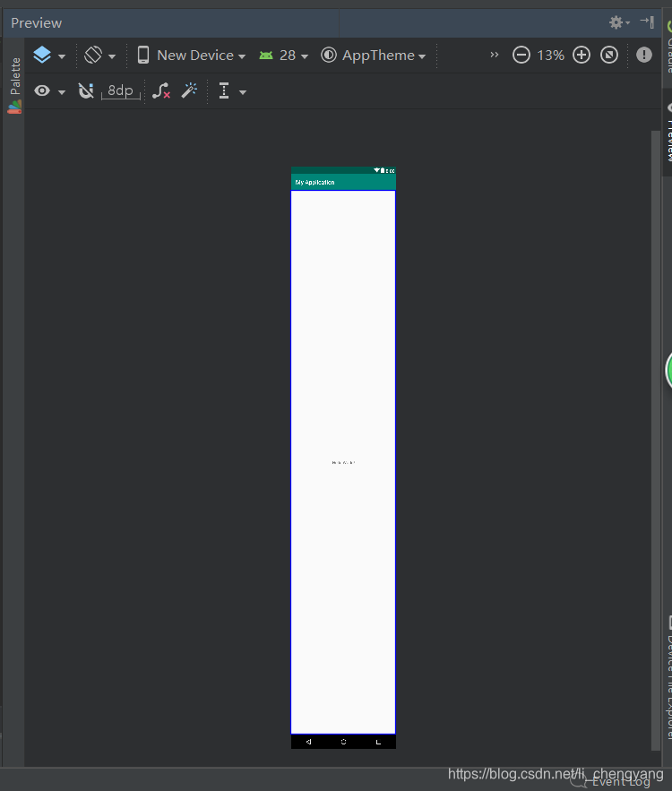This screenshot has width=672, height=791.
Task: Open the Palette side tab
Action: click(x=14, y=85)
